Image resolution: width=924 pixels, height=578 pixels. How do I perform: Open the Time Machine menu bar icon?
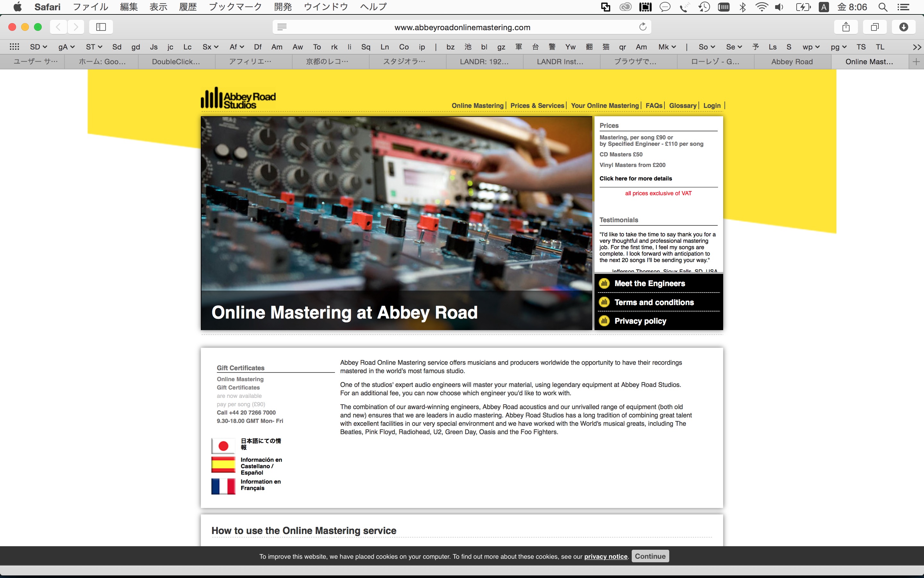pyautogui.click(x=704, y=7)
